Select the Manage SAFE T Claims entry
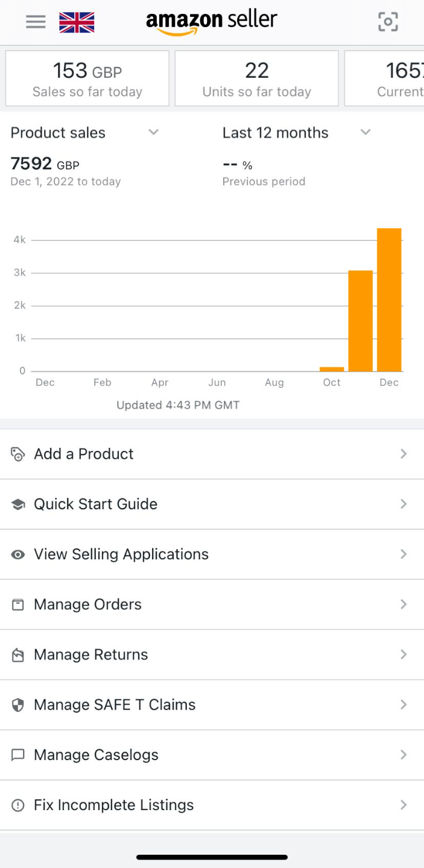 coord(115,705)
